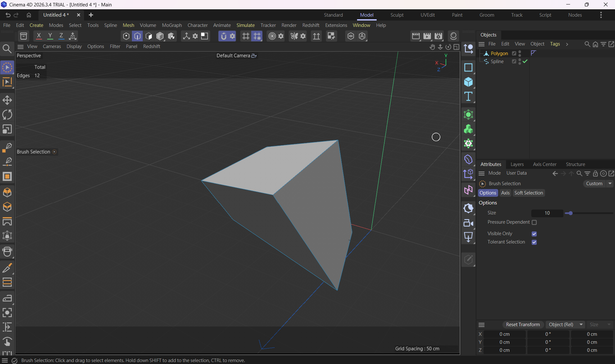Switch to Edges mode icon

(137, 36)
